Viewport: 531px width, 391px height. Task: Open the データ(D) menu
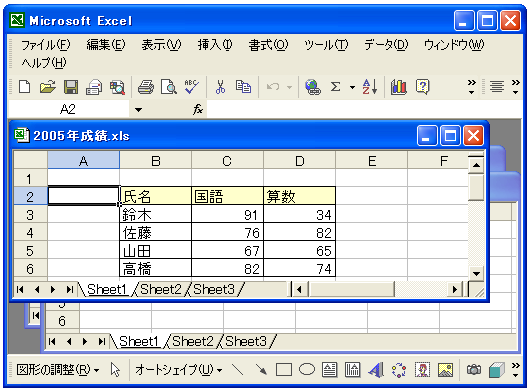[386, 45]
